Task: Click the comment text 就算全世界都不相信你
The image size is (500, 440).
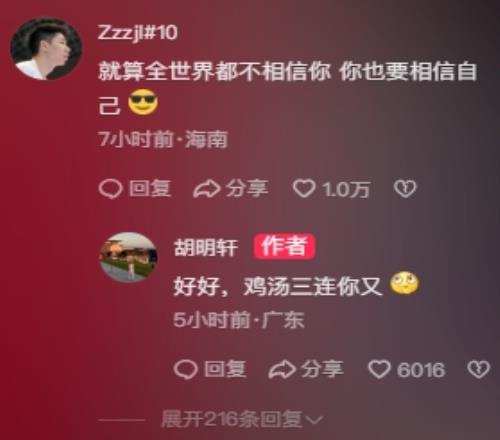Action: coord(214,72)
